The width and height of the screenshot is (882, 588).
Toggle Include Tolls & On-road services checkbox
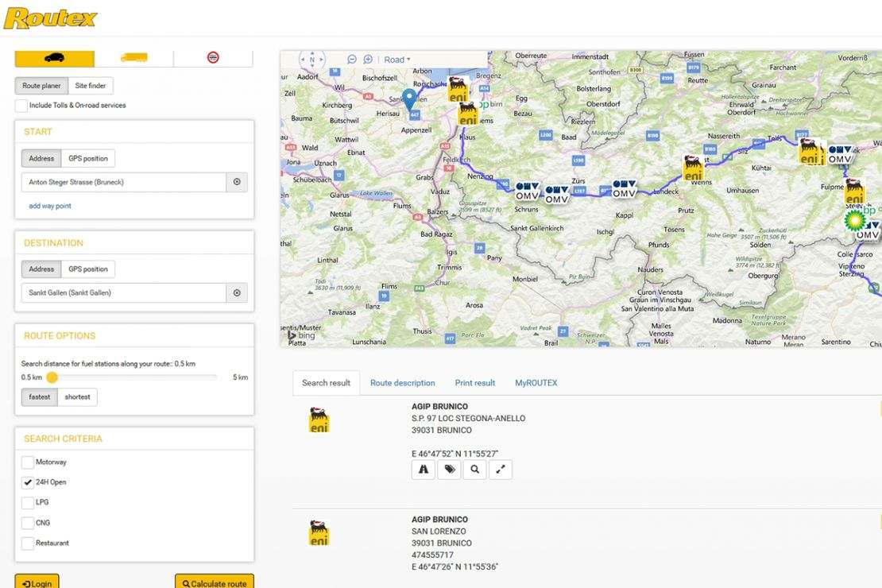tap(21, 105)
